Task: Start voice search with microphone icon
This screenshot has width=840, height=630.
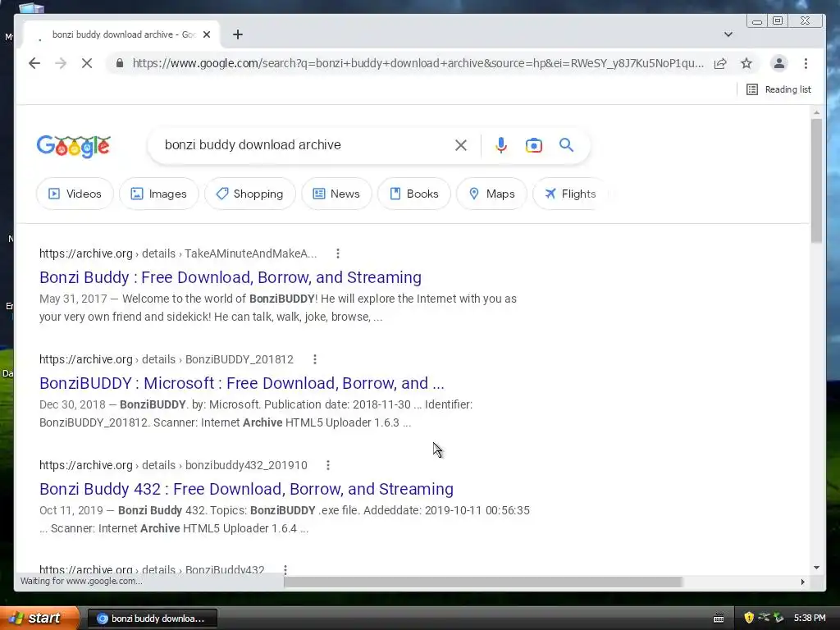Action: tap(501, 145)
